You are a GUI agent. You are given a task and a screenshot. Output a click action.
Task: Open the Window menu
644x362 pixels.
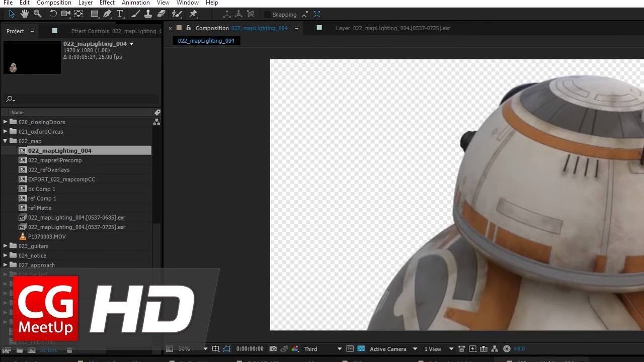(x=188, y=3)
